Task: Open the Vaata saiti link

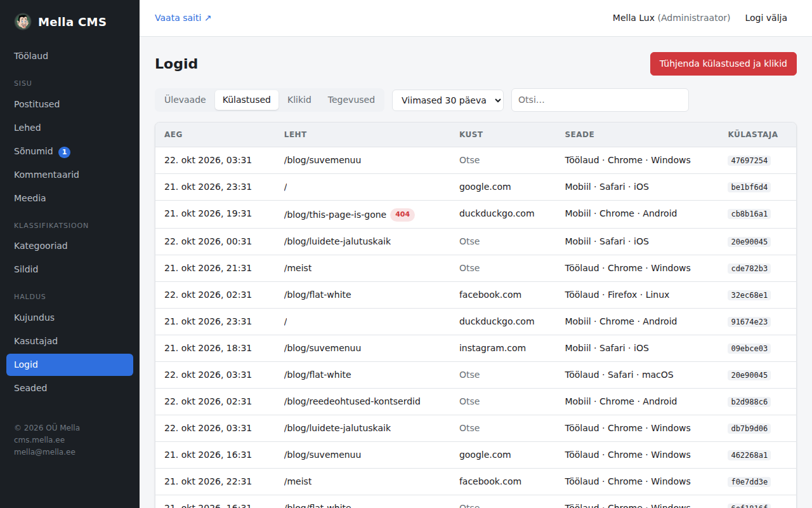Action: click(183, 18)
